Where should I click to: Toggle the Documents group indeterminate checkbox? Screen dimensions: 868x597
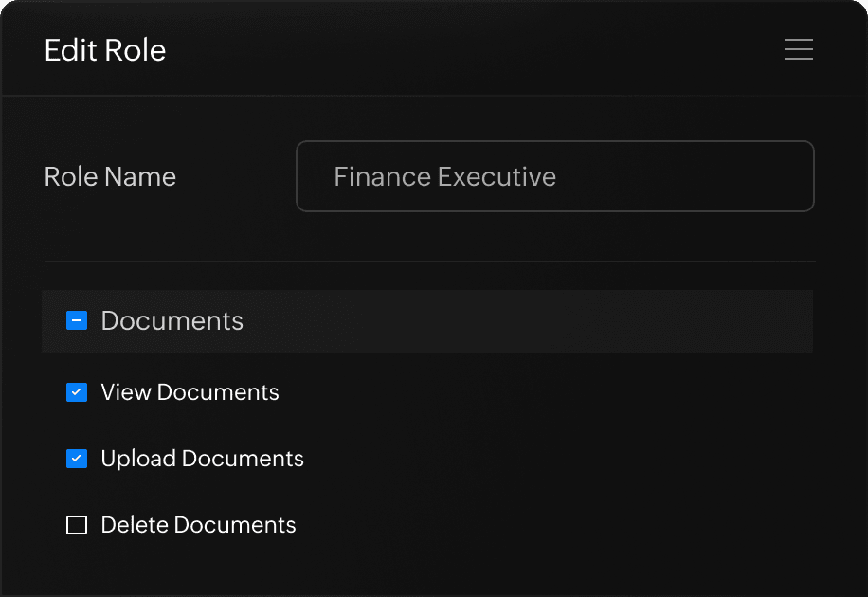point(77,321)
